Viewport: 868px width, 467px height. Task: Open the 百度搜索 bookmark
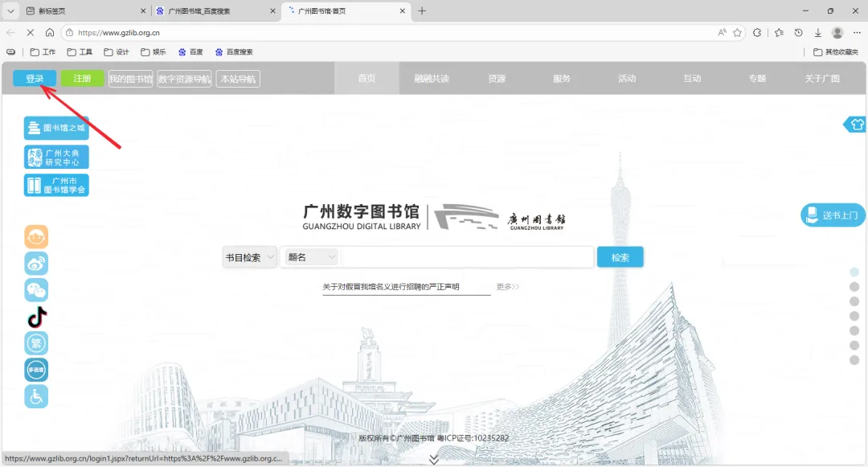tap(234, 52)
